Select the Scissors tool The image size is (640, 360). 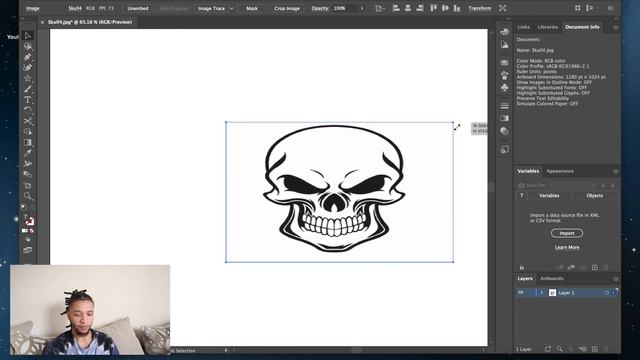click(27, 121)
